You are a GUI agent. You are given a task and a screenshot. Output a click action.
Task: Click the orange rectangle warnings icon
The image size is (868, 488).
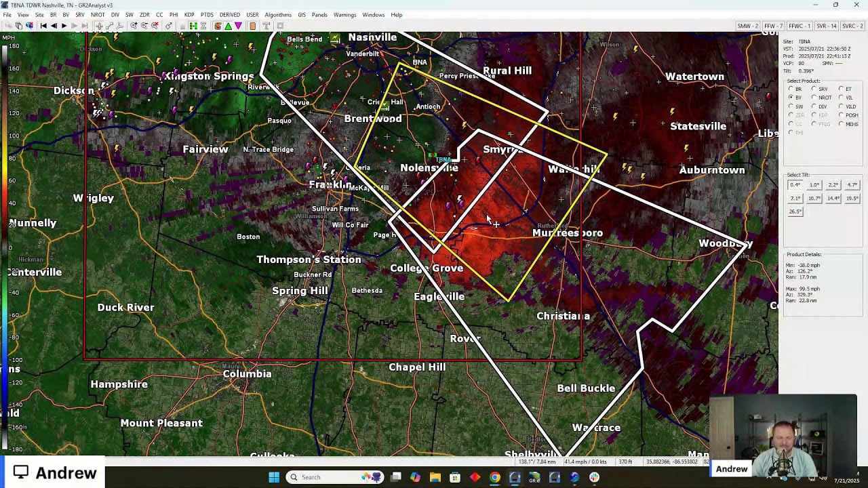[253, 26]
